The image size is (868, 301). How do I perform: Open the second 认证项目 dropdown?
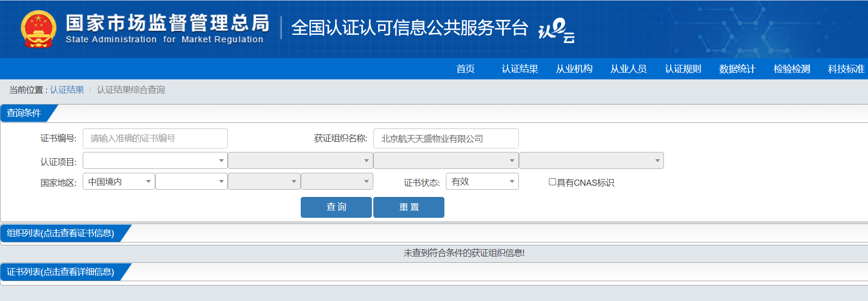(300, 161)
